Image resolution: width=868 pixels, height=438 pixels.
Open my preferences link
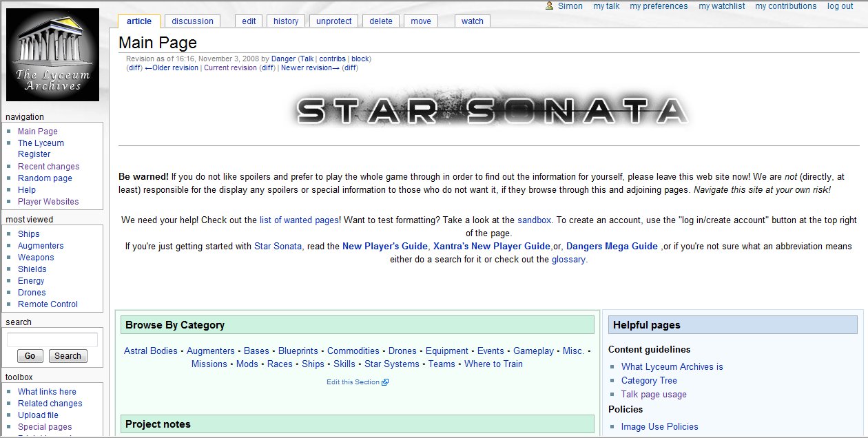click(x=659, y=6)
